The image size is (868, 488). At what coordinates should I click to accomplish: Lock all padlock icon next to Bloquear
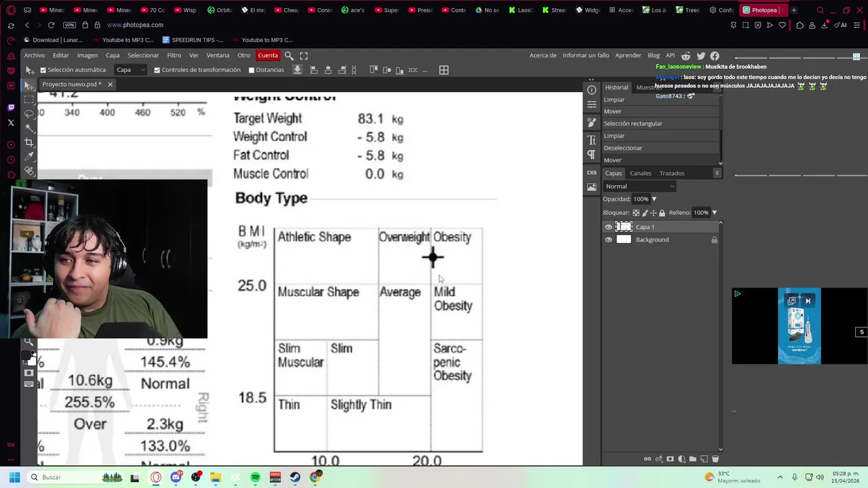pyautogui.click(x=662, y=213)
